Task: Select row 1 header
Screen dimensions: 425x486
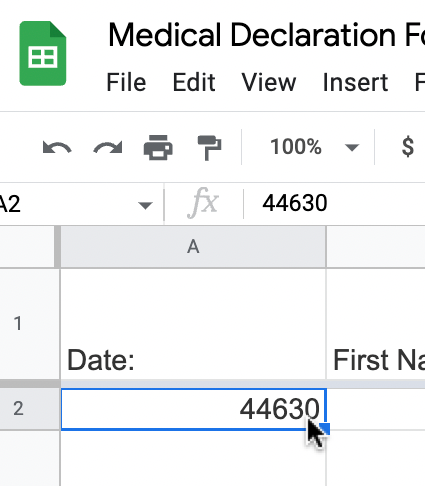Action: click(x=18, y=323)
